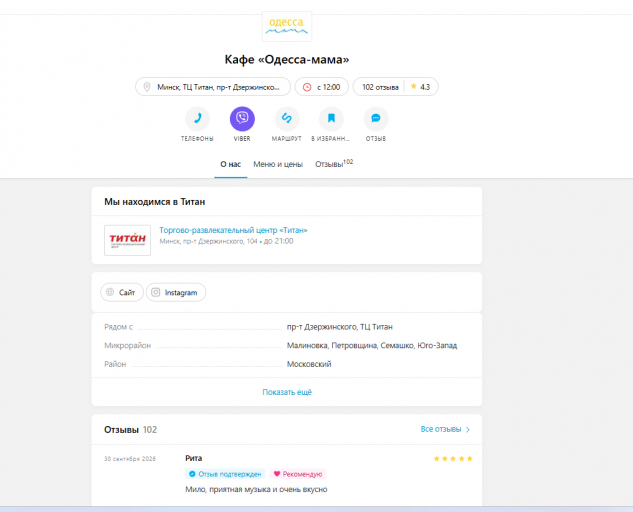Click the Маршрут route icon
The height and width of the screenshot is (512, 633).
pos(287,119)
